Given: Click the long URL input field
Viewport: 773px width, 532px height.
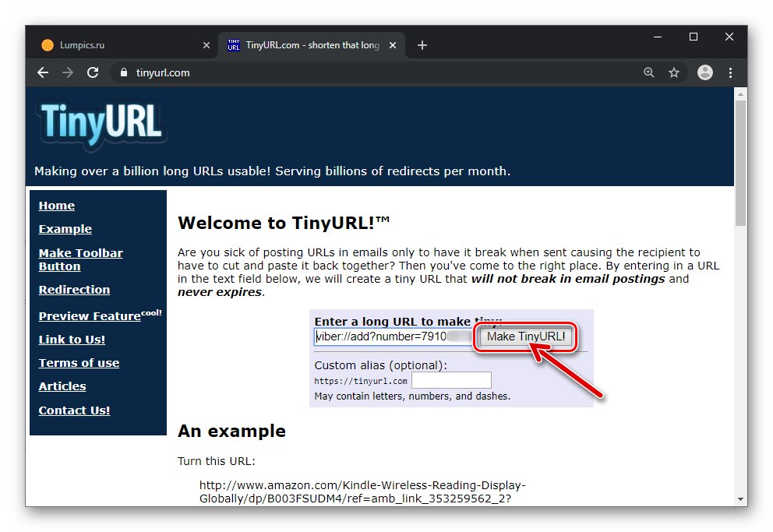Looking at the screenshot, I should (393, 337).
